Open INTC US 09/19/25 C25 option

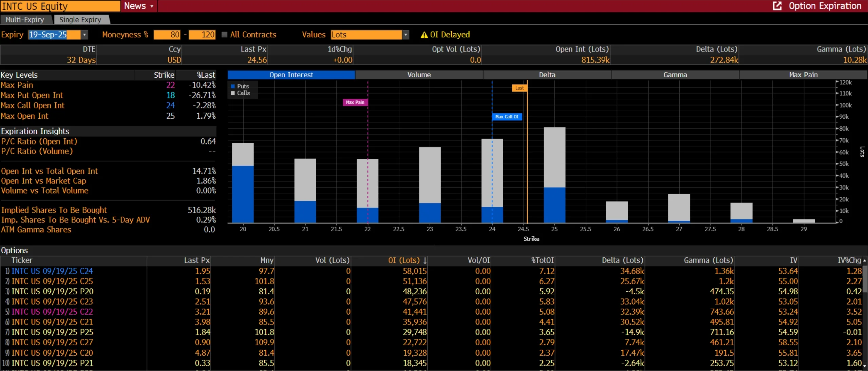tap(52, 281)
